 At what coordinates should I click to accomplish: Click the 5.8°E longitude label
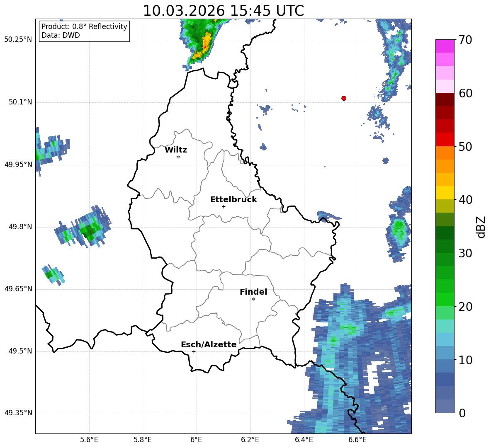[143, 440]
